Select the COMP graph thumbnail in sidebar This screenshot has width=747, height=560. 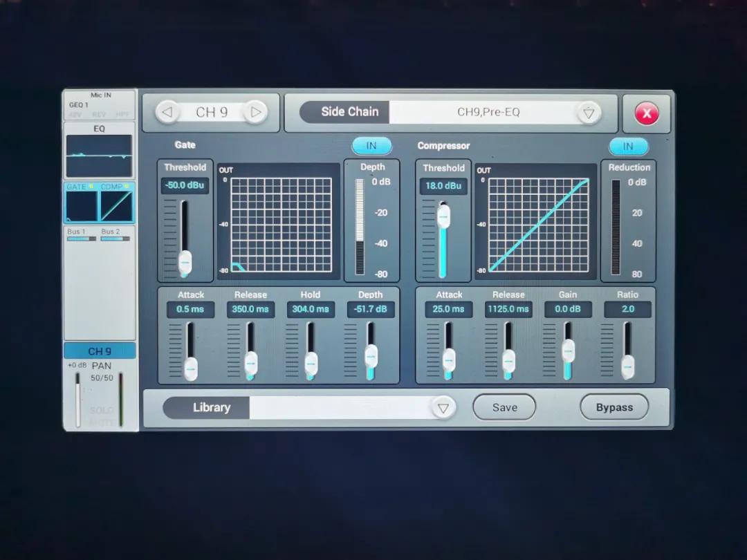tap(116, 205)
